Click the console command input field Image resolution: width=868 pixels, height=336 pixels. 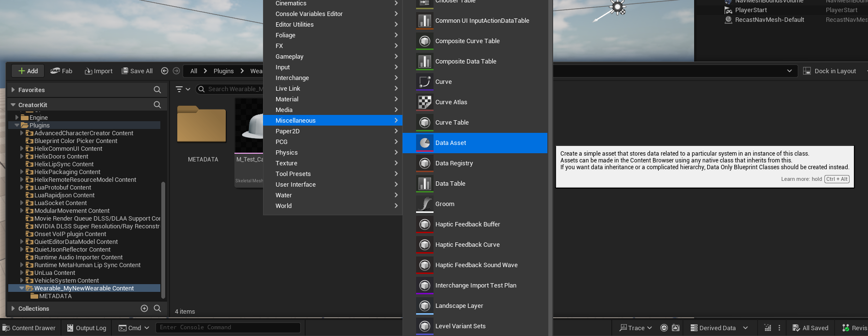[228, 328]
